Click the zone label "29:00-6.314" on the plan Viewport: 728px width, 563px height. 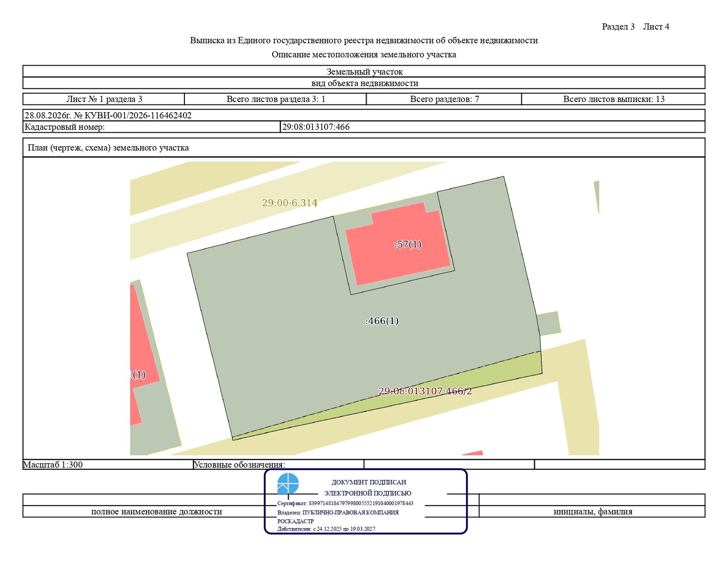coord(290,203)
